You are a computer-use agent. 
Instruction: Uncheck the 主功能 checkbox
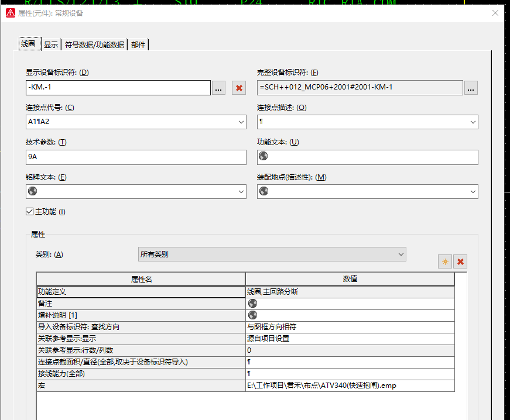click(30, 212)
